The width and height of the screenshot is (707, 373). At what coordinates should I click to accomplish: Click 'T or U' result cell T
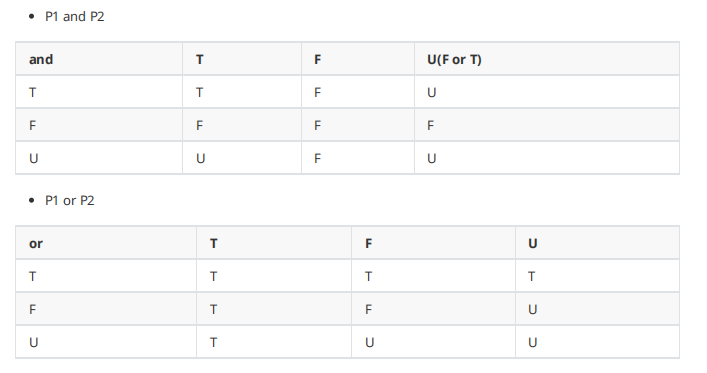pyautogui.click(x=597, y=276)
